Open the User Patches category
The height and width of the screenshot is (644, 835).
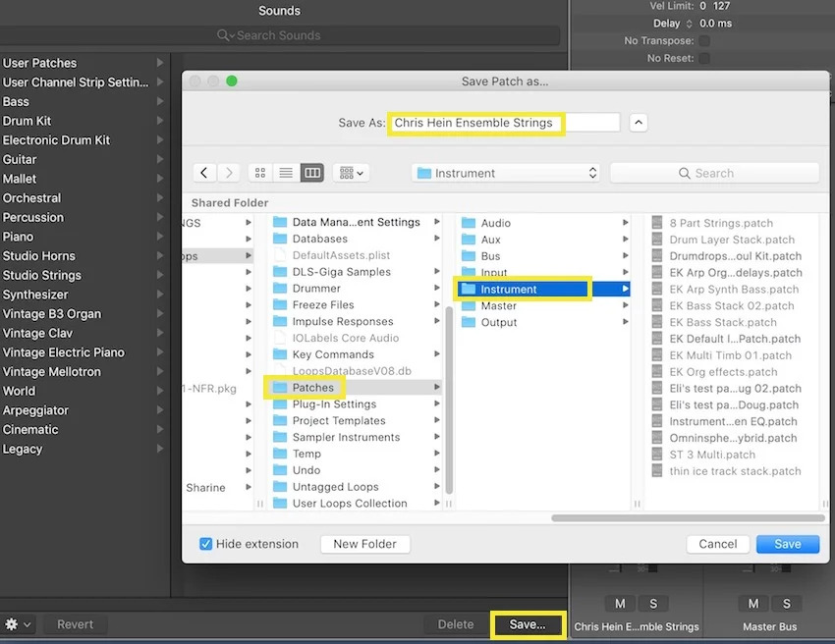click(83, 63)
